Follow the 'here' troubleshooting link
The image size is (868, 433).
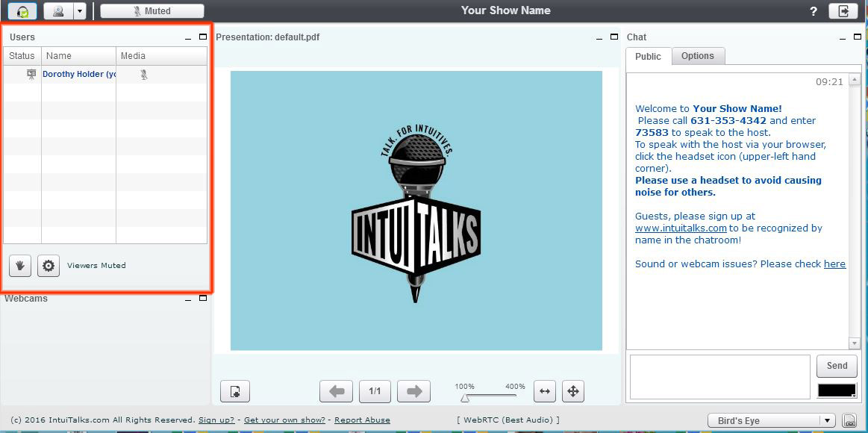(834, 264)
